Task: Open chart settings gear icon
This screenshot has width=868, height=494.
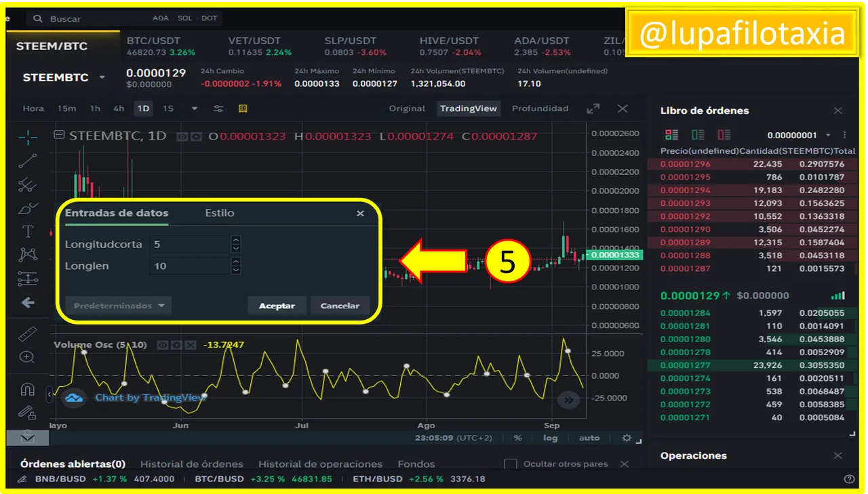Action: coord(627,438)
